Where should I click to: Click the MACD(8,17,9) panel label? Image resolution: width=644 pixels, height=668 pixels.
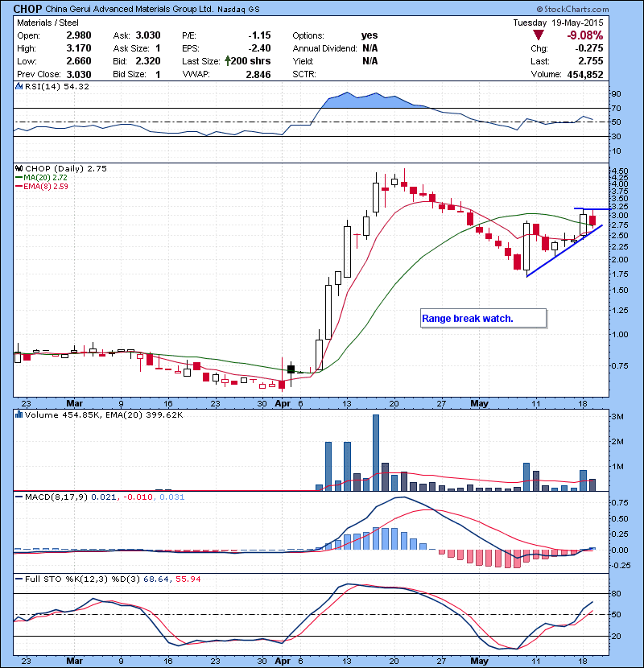(x=56, y=497)
